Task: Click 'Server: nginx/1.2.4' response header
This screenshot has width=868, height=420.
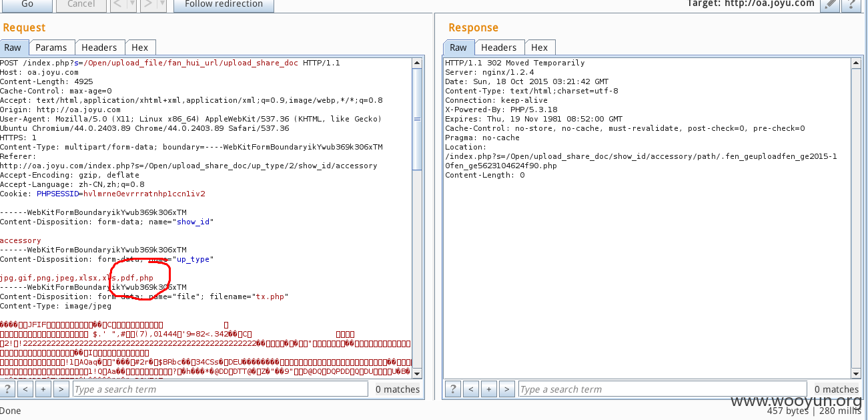Action: (490, 72)
